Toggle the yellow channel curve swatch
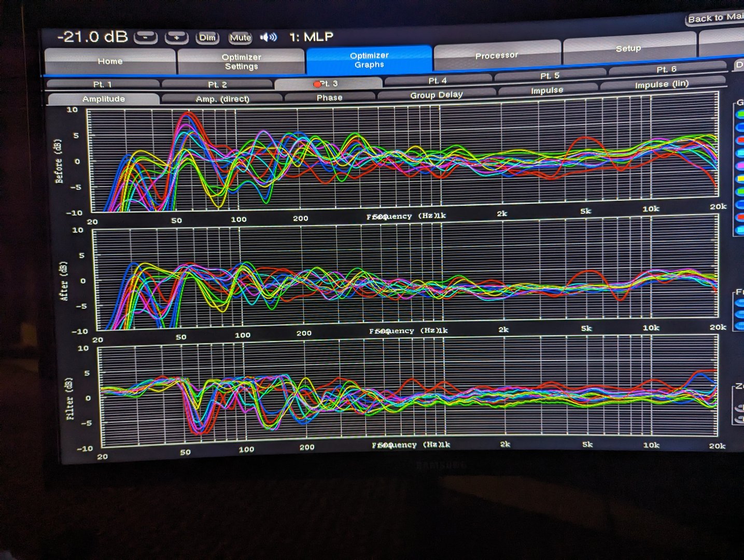The image size is (744, 560). 740,178
